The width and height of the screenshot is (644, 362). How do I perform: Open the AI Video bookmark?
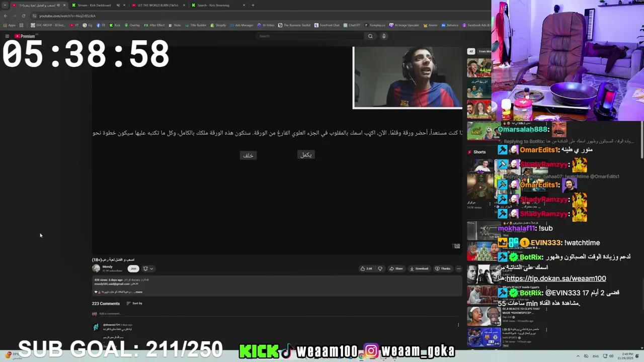tap(266, 25)
